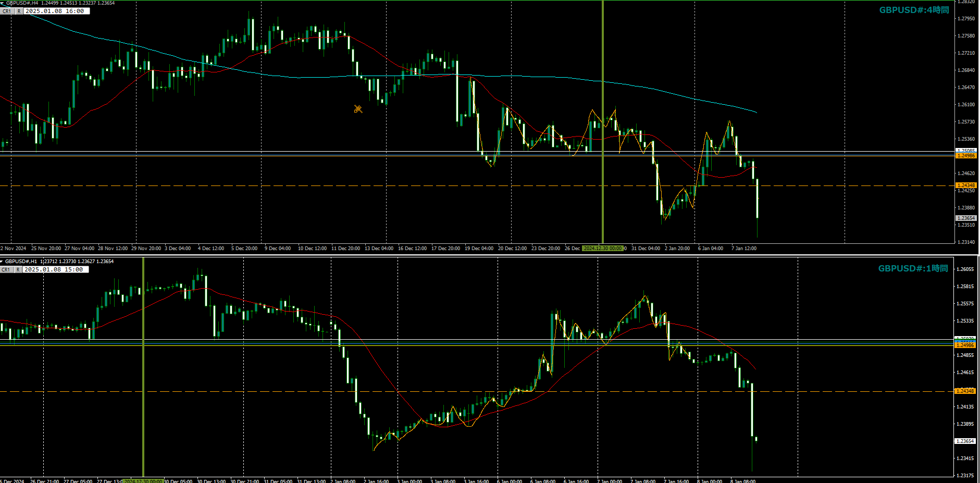Click the 1.24348 price label on H4 chart
Screen dimensions: 980x483
[966, 185]
